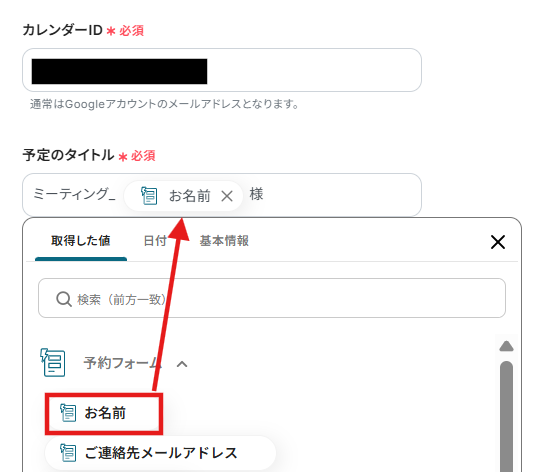Click the 予約フォーム section label
The image size is (535, 472).
[x=121, y=362]
